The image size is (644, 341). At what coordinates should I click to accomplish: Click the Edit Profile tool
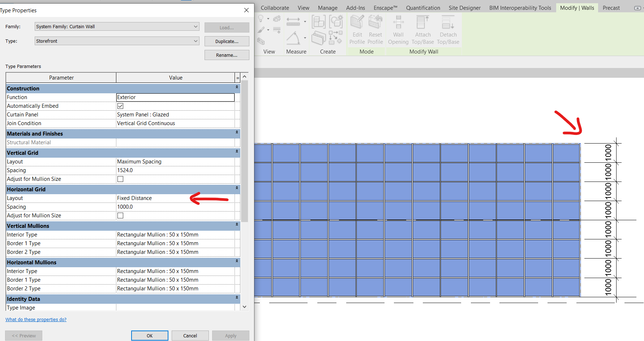pos(357,30)
